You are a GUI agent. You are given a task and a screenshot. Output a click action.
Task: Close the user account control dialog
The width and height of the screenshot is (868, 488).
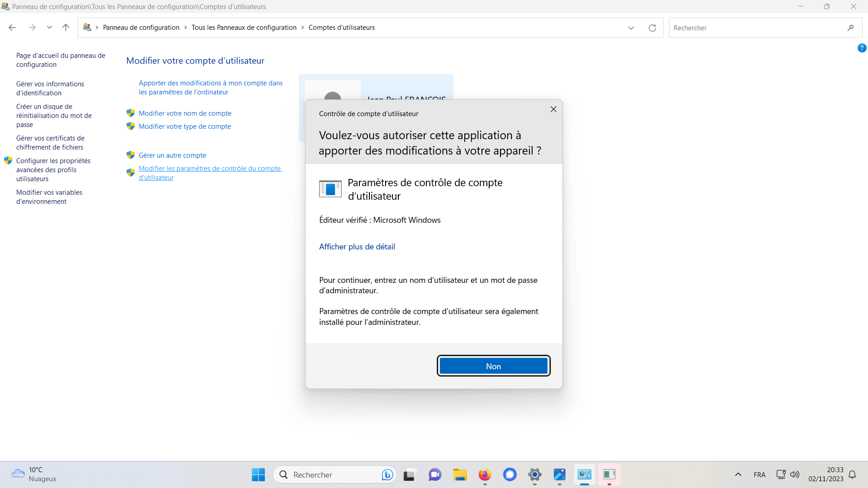coord(553,109)
